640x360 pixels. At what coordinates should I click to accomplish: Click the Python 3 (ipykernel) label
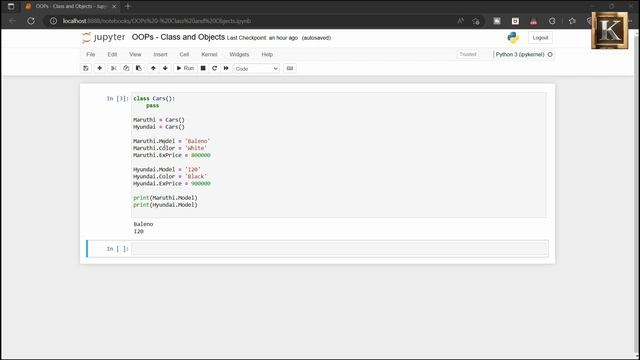pos(520,54)
